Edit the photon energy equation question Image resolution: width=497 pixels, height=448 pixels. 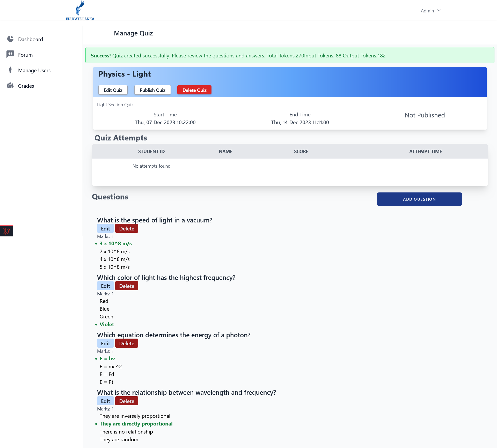[x=105, y=344]
